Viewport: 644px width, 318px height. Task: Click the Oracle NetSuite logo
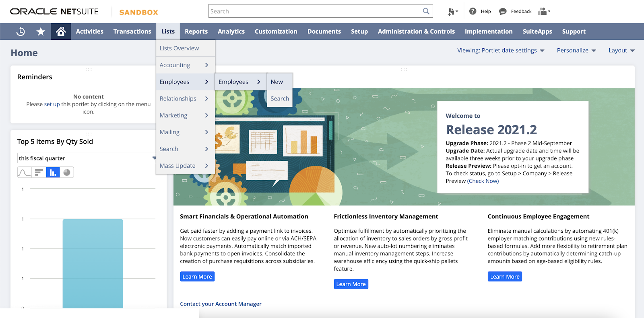coord(54,12)
